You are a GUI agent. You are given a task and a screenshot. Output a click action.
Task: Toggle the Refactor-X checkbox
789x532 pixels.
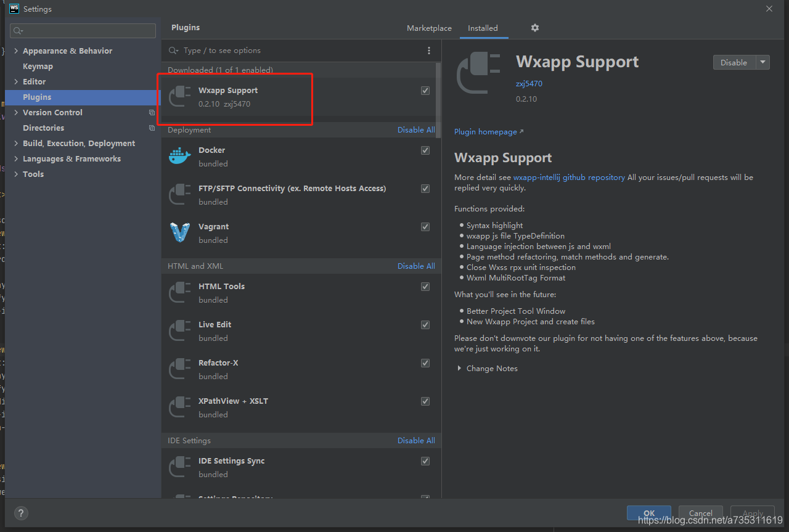(425, 363)
